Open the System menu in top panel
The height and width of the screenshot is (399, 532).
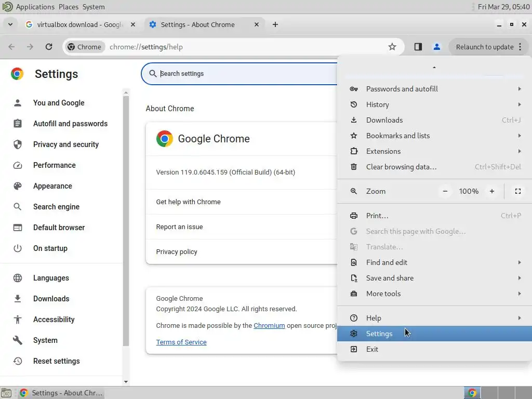(x=94, y=7)
